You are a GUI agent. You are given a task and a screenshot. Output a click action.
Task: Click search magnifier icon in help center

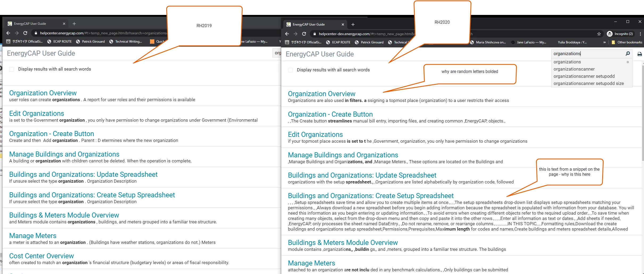tap(628, 54)
